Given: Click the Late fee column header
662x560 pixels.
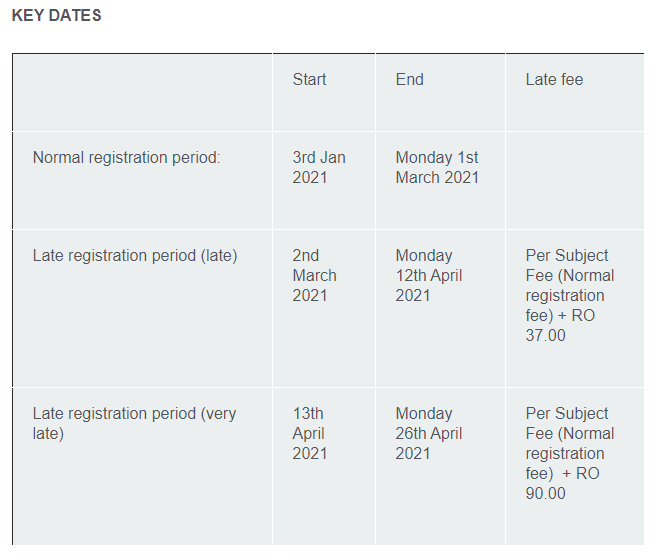Looking at the screenshot, I should tap(554, 80).
